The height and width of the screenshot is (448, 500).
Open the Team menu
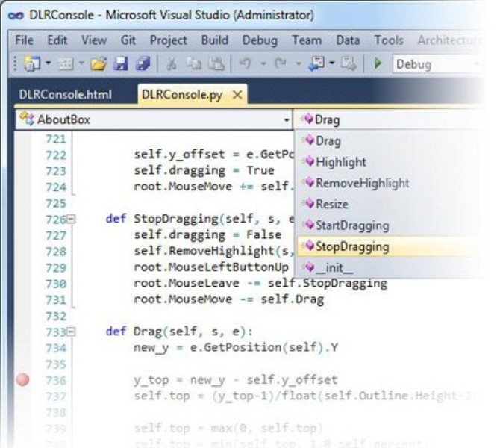click(x=307, y=40)
